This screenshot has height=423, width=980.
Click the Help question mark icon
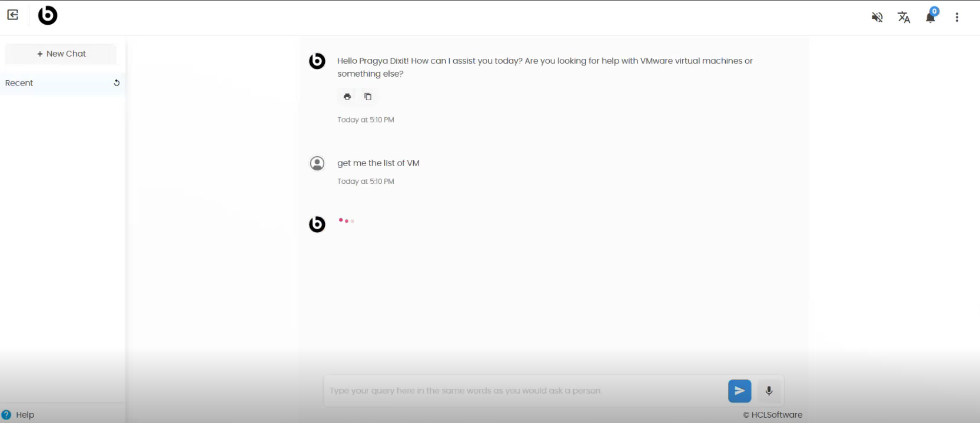pyautogui.click(x=6, y=415)
